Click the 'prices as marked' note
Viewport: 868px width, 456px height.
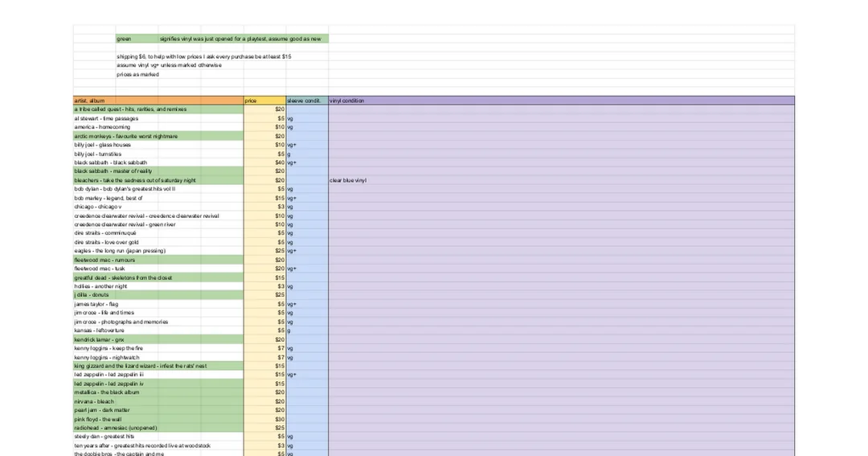(138, 74)
